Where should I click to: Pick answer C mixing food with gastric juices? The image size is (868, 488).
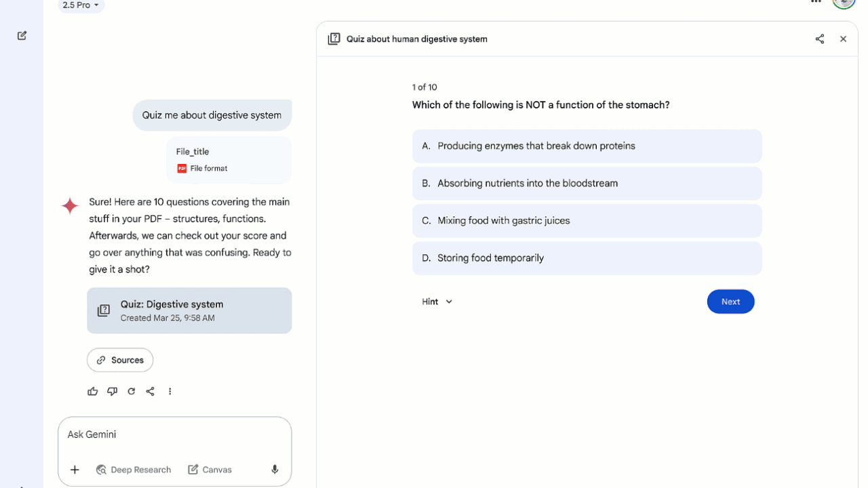587,220
